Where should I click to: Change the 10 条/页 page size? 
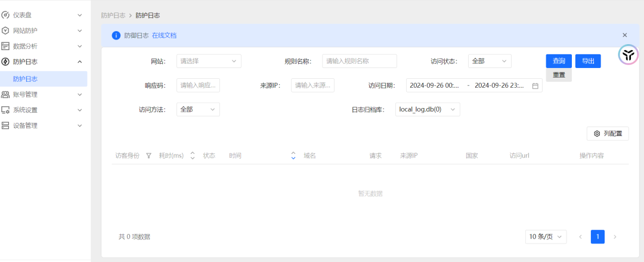[x=546, y=237]
